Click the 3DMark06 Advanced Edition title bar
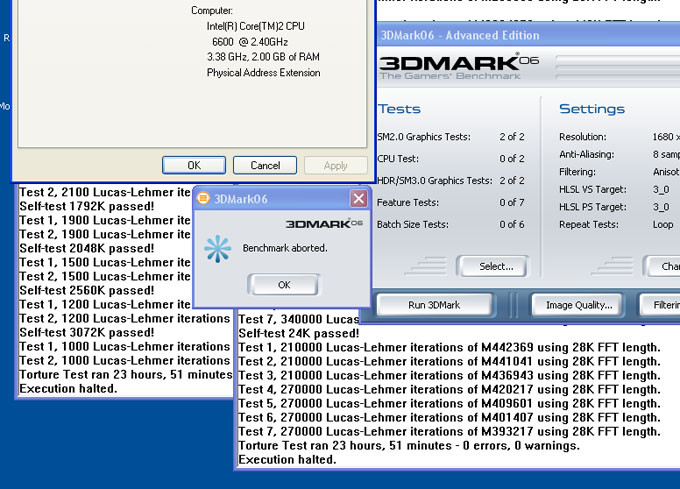Screen dimensions: 680x489 pos(528,35)
